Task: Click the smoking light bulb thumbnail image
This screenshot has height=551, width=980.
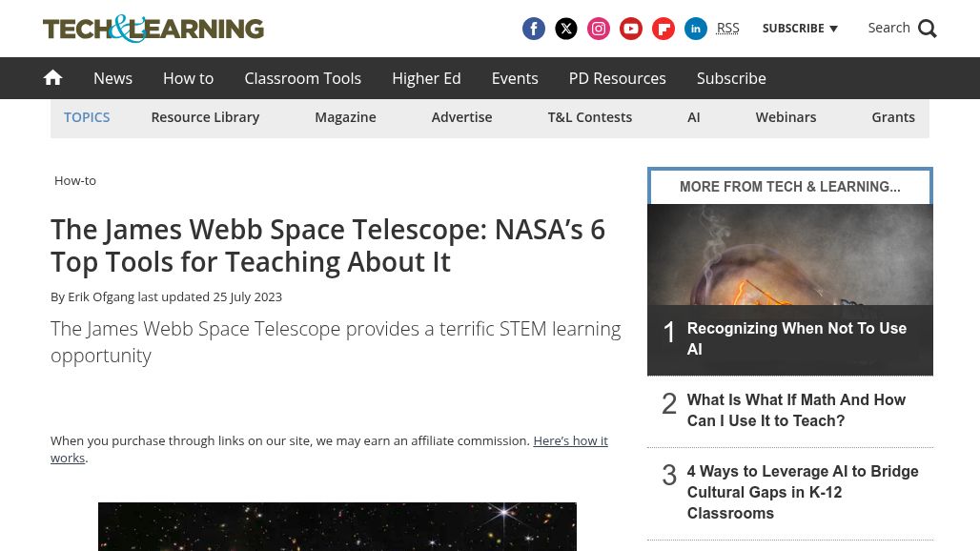Action: (790, 255)
